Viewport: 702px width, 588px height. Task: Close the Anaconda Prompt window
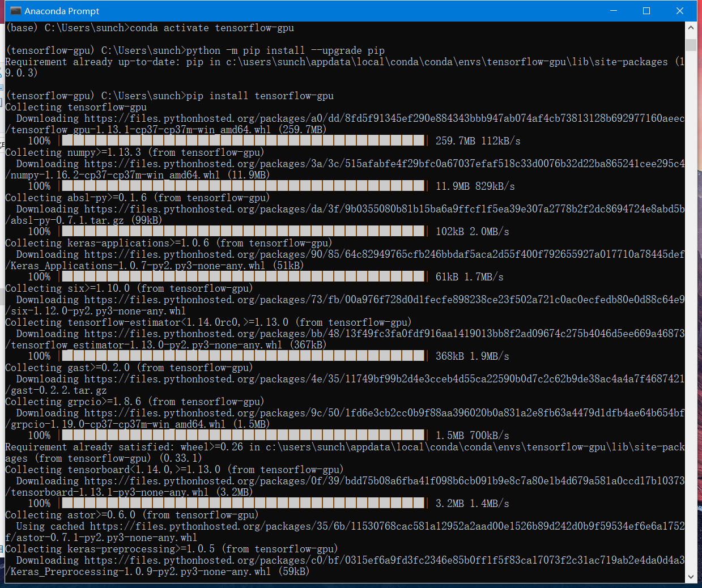680,11
